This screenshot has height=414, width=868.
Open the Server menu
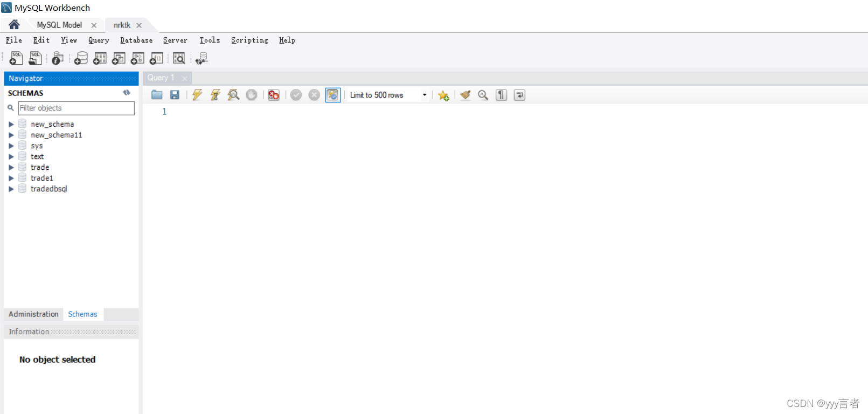point(175,40)
